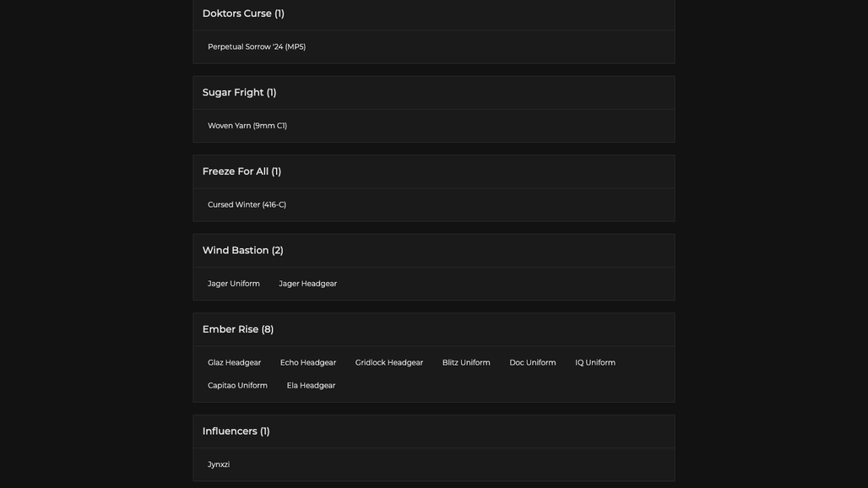868x488 pixels.
Task: Open the Blitz Uniform item
Action: coord(465,362)
